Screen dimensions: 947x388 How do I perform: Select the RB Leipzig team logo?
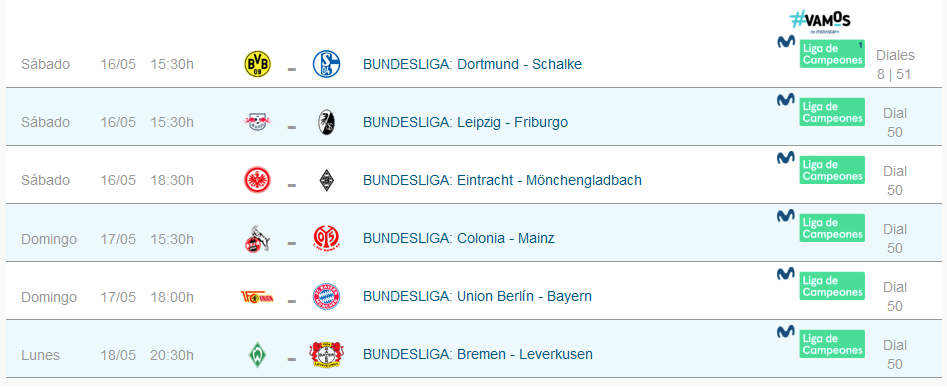click(x=257, y=122)
